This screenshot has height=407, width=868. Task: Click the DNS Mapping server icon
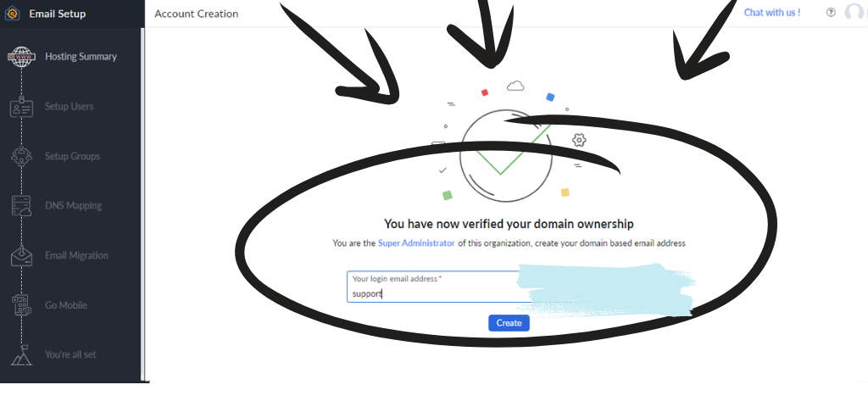click(x=21, y=206)
